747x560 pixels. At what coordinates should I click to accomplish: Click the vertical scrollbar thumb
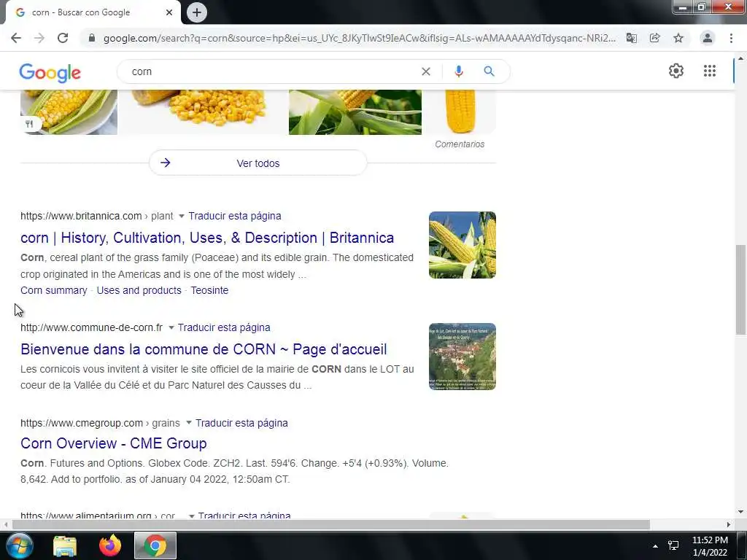(x=740, y=289)
